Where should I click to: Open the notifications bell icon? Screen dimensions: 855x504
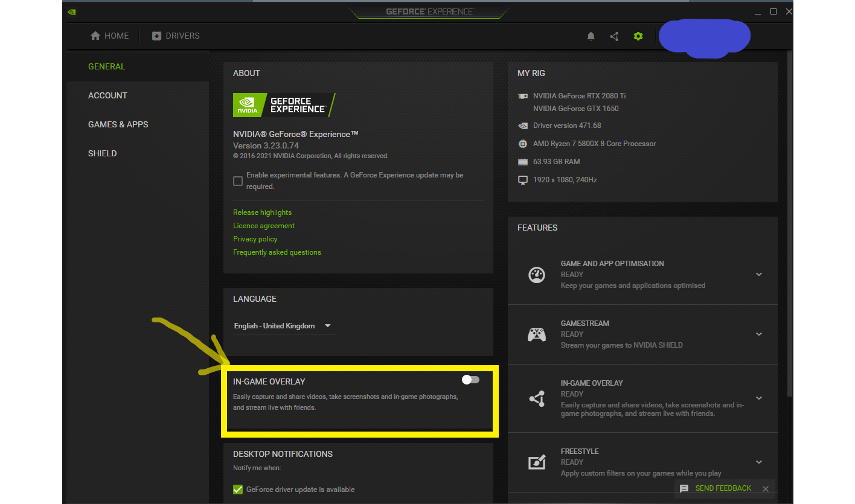pos(591,36)
